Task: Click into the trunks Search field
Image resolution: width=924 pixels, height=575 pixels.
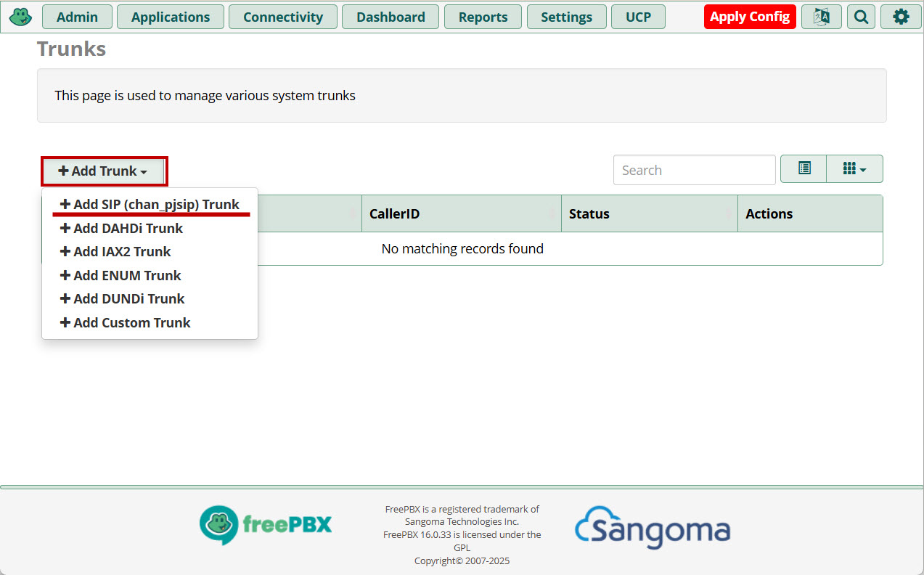Action: pos(694,170)
